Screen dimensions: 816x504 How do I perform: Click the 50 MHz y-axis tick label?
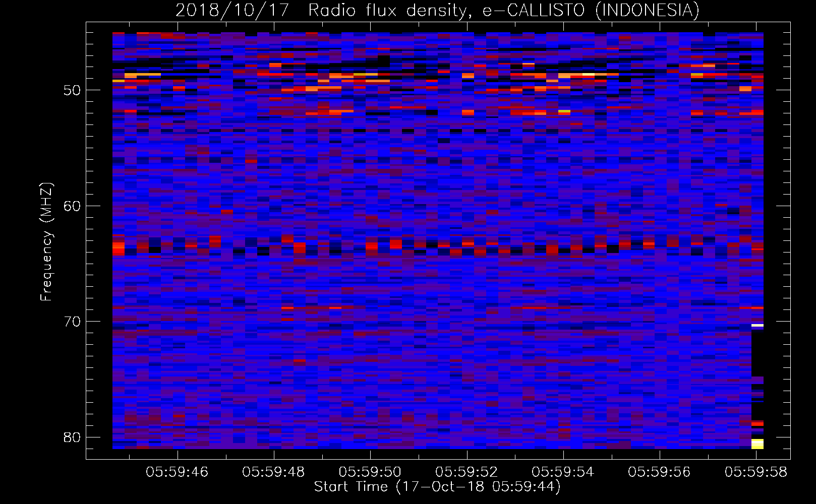(x=72, y=90)
